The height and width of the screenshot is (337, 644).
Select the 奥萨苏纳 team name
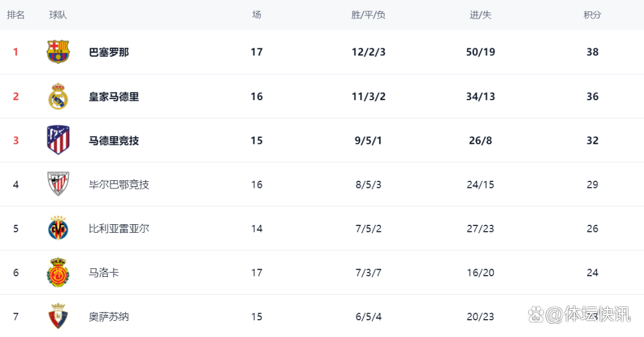point(109,317)
